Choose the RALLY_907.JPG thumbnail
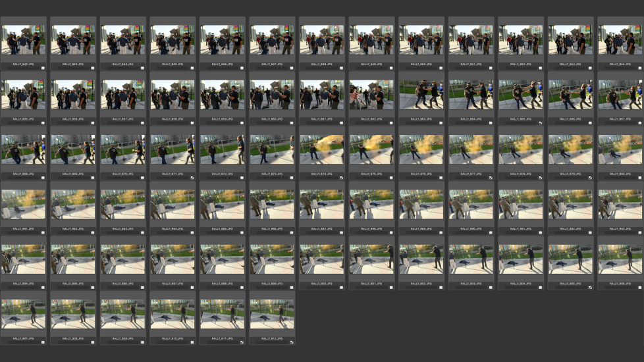This screenshot has width=644, height=362. (23, 314)
